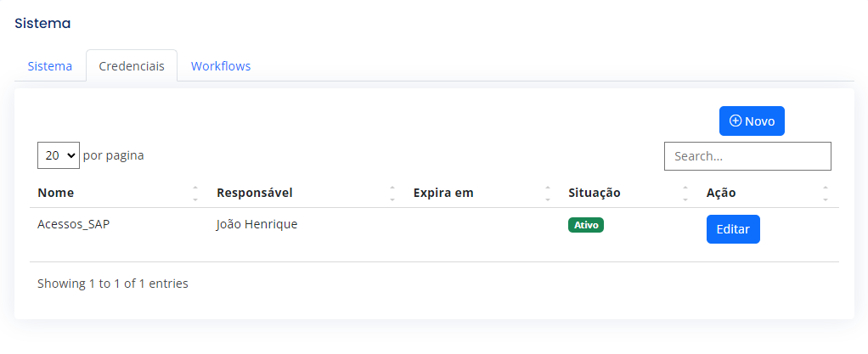
Task: Select the Acessos_SAP row name
Action: (74, 225)
